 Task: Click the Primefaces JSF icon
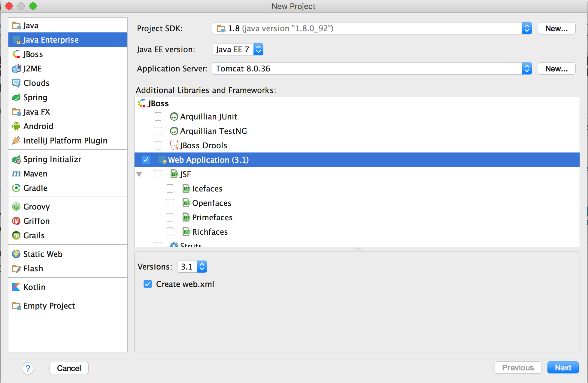(x=186, y=218)
